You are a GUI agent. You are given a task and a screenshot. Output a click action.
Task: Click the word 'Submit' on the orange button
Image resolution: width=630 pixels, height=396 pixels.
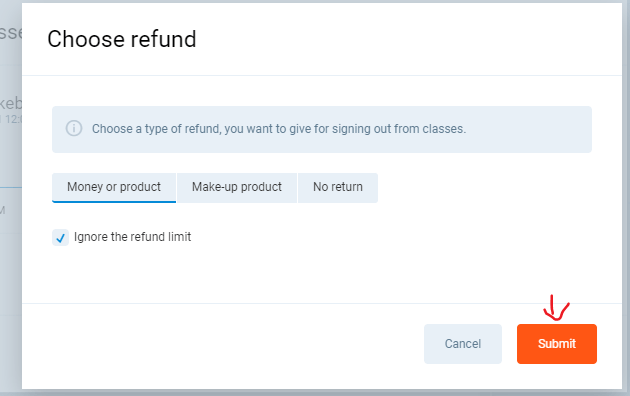(557, 344)
